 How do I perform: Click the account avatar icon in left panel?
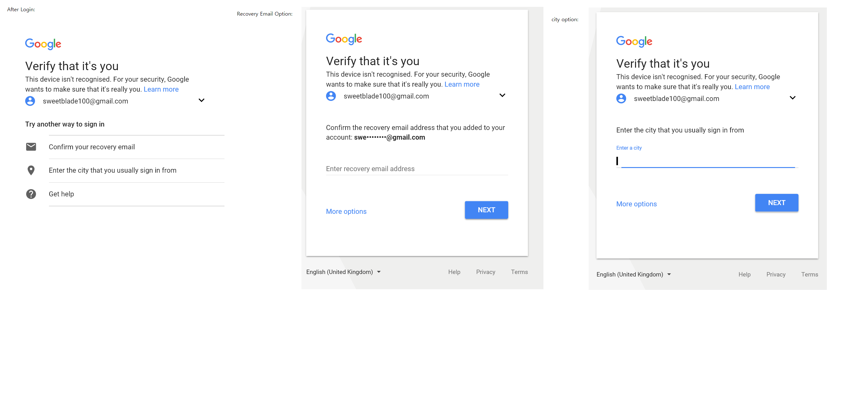point(30,101)
